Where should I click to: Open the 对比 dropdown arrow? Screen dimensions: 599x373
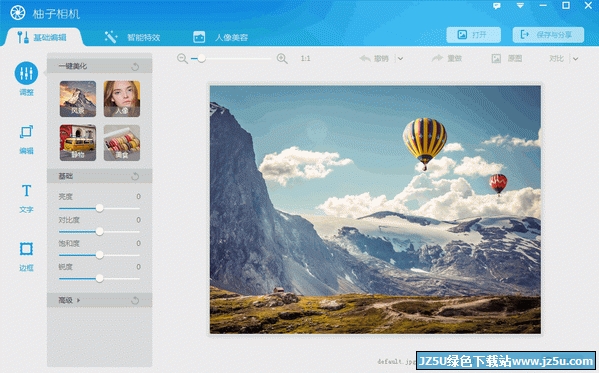(x=575, y=59)
